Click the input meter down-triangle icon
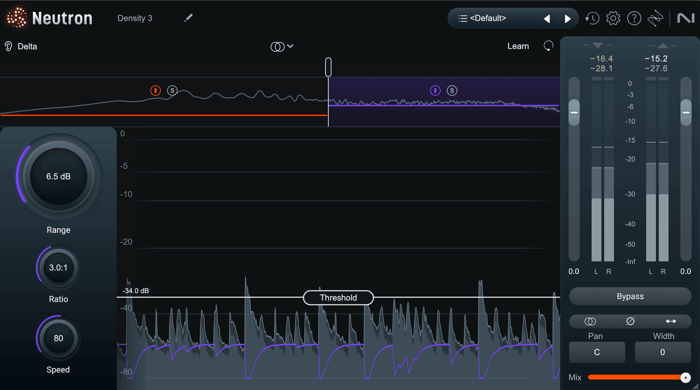 tap(598, 45)
